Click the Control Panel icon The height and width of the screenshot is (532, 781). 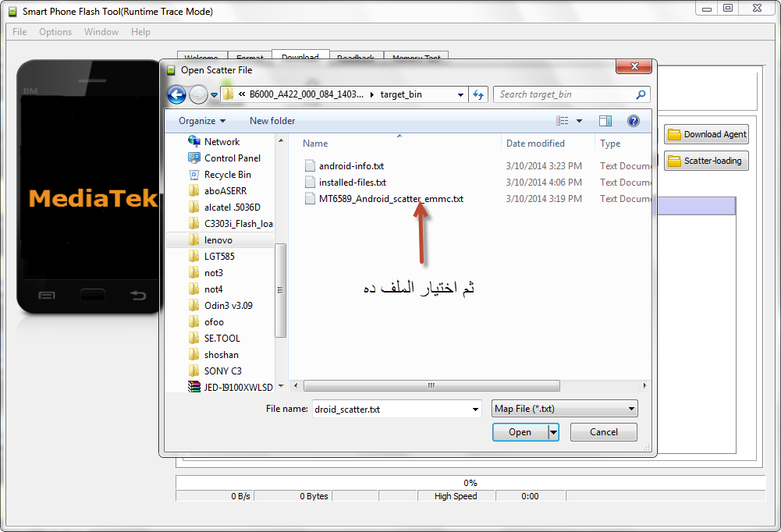pos(193,158)
